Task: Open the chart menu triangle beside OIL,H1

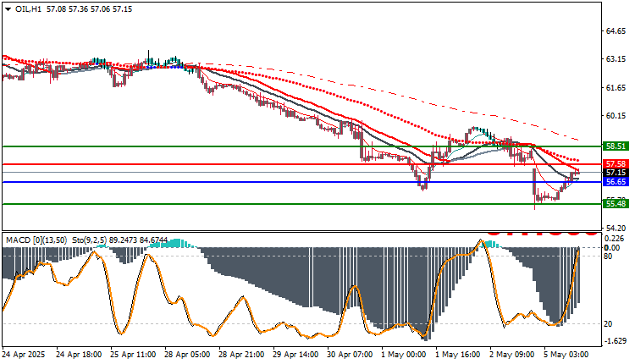Action: pos(8,9)
